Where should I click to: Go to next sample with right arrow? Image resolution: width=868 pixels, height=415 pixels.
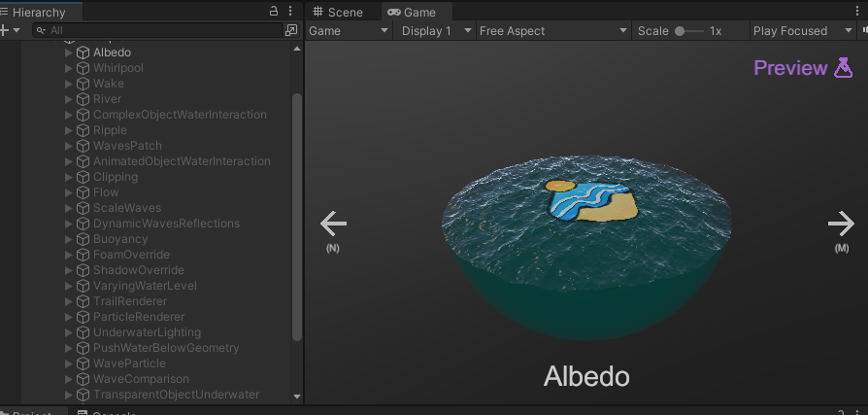click(841, 224)
